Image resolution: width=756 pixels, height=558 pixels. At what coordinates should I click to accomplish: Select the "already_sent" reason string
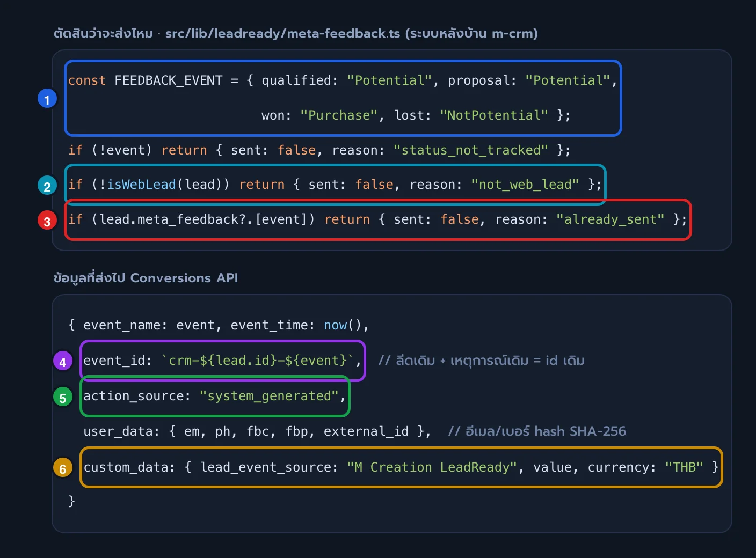click(610, 219)
